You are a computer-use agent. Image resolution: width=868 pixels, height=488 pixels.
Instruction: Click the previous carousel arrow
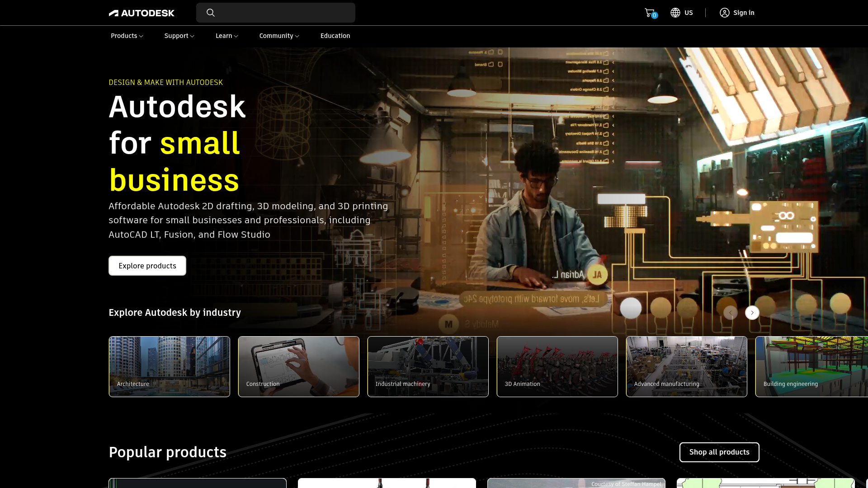(x=731, y=313)
